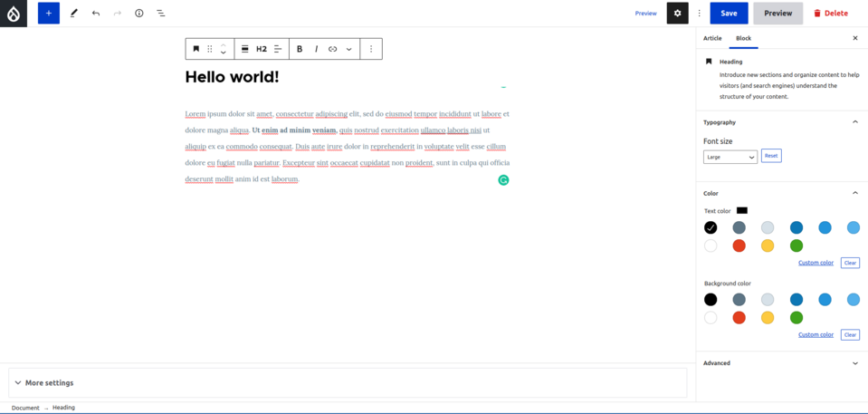Image resolution: width=868 pixels, height=414 pixels.
Task: Reset the font size
Action: point(771,156)
